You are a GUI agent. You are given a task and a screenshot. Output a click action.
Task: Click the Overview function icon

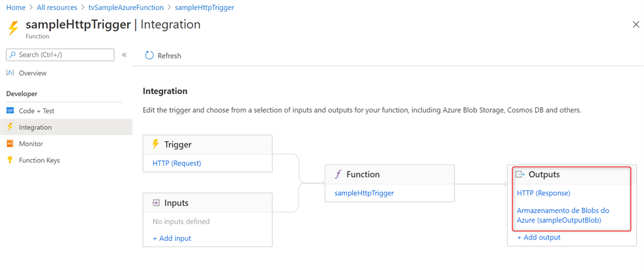pos(10,72)
